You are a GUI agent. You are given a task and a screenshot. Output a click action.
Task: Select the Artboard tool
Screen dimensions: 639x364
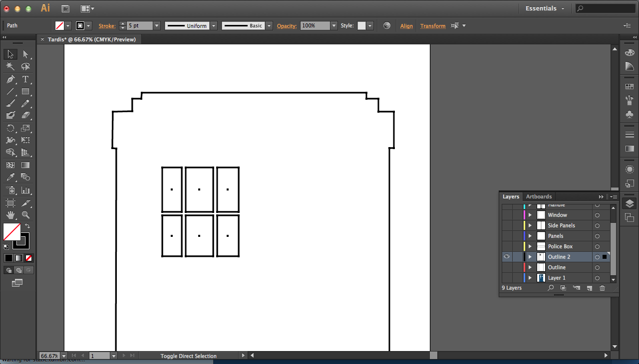pos(10,203)
